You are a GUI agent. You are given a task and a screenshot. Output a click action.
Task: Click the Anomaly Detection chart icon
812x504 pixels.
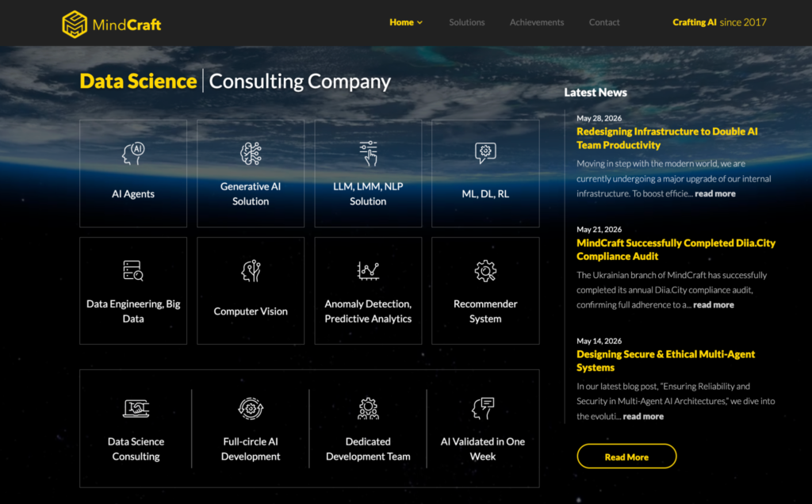tap(368, 271)
